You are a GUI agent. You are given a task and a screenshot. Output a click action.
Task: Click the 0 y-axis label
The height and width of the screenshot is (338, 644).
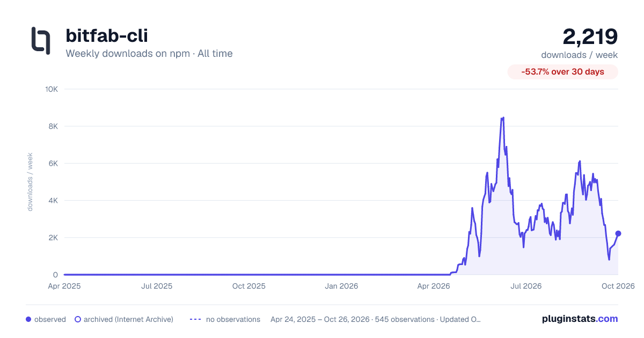click(55, 275)
